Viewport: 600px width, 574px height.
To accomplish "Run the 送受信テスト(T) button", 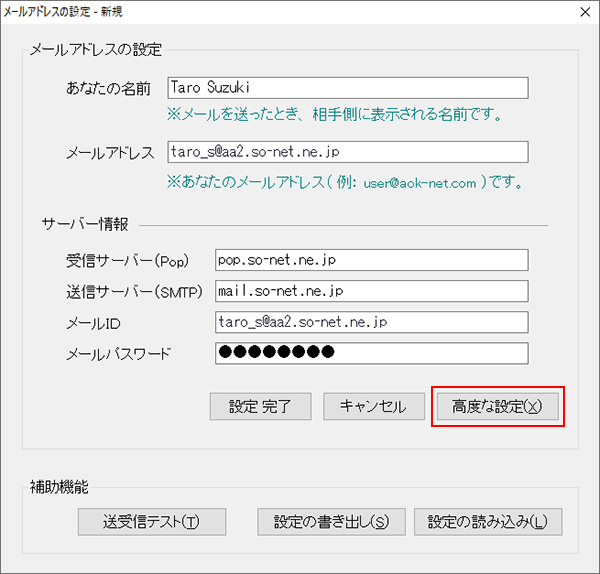I will (151, 522).
